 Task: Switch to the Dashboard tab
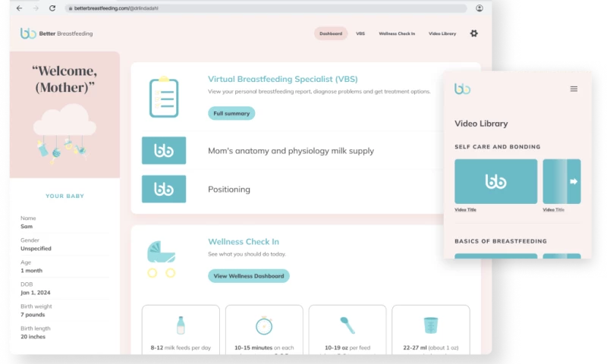click(331, 33)
